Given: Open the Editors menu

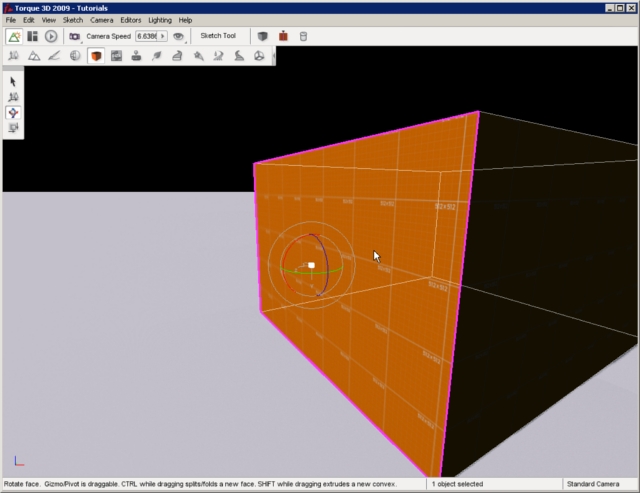Looking at the screenshot, I should [x=131, y=20].
